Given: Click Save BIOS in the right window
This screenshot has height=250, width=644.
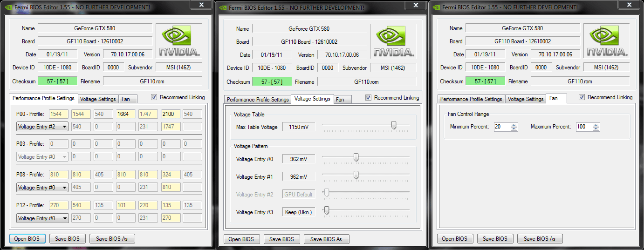Looking at the screenshot, I should [495, 239].
